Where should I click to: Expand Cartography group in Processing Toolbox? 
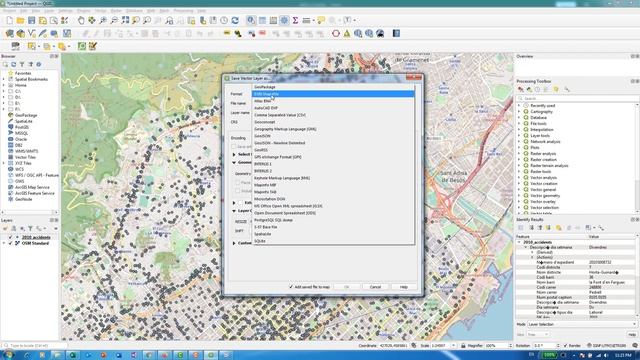[519, 111]
